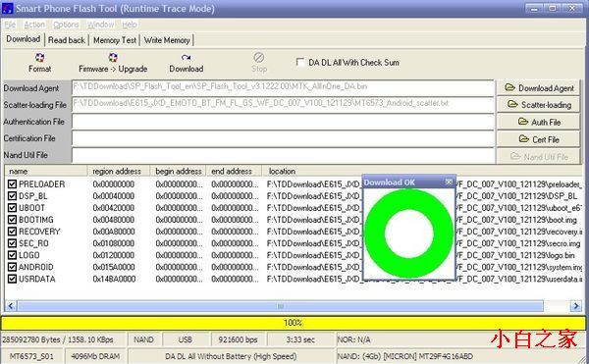This screenshot has height=364, width=589.
Task: Select region address 0x00A80000 of RECOVERY
Action: (x=114, y=232)
